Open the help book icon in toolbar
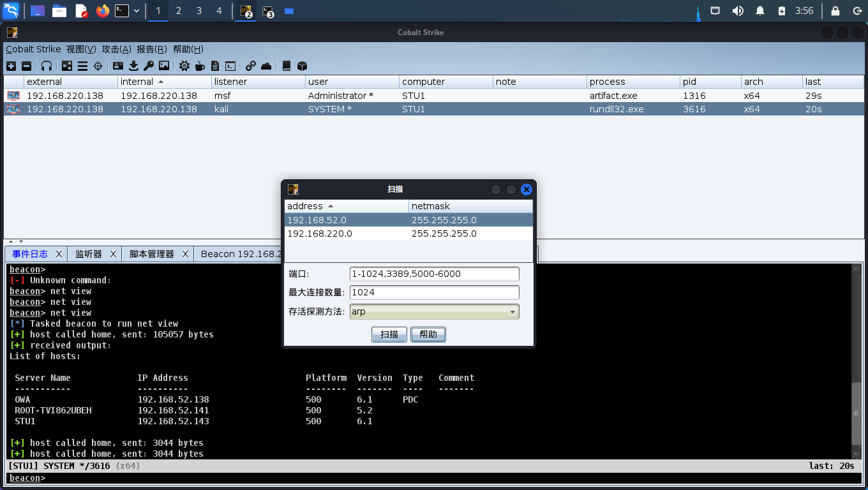Image resolution: width=868 pixels, height=490 pixels. (x=287, y=66)
